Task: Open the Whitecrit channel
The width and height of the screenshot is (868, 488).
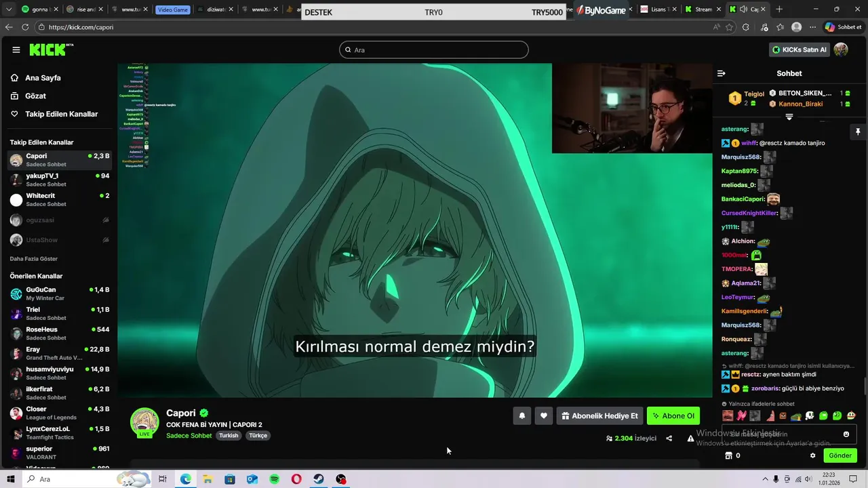Action: (x=60, y=200)
